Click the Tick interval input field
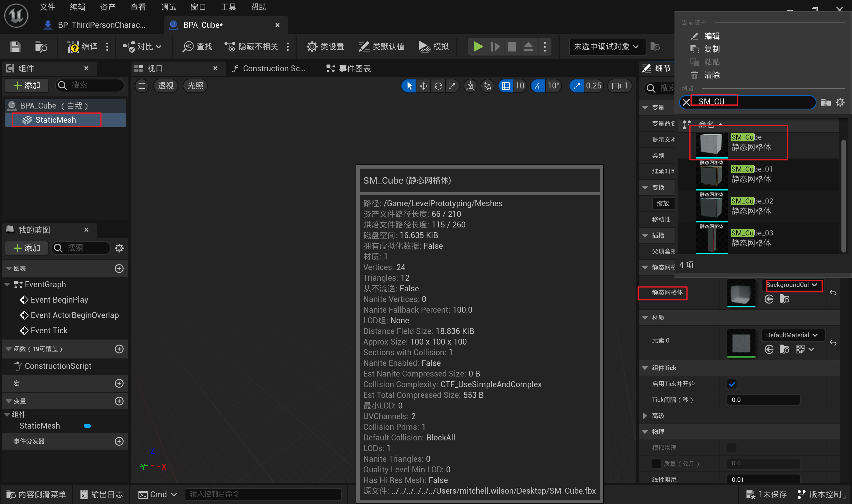 [x=763, y=400]
